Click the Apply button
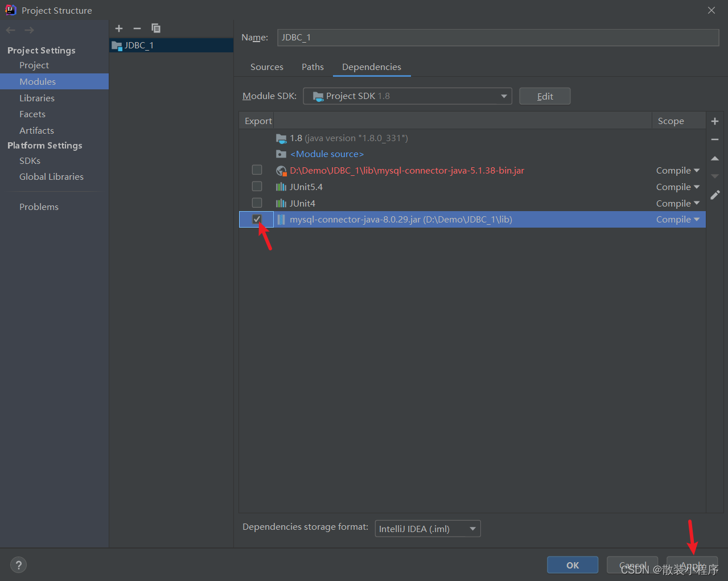This screenshot has height=581, width=728. (692, 565)
